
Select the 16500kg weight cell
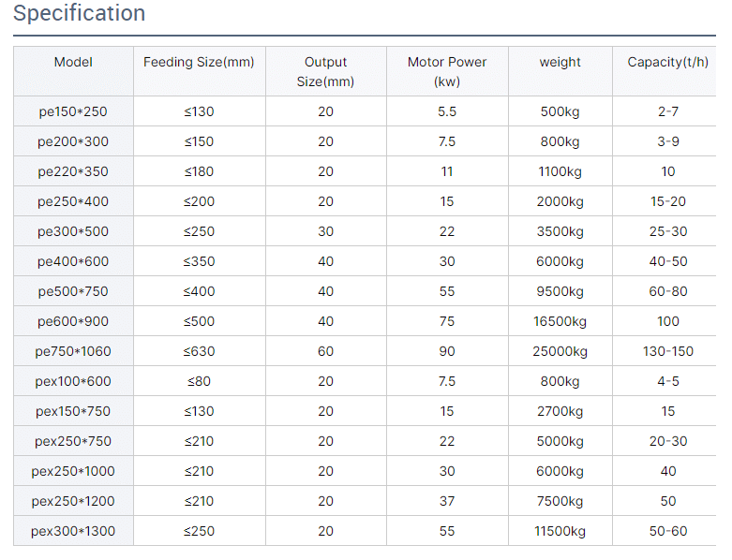pyautogui.click(x=560, y=321)
